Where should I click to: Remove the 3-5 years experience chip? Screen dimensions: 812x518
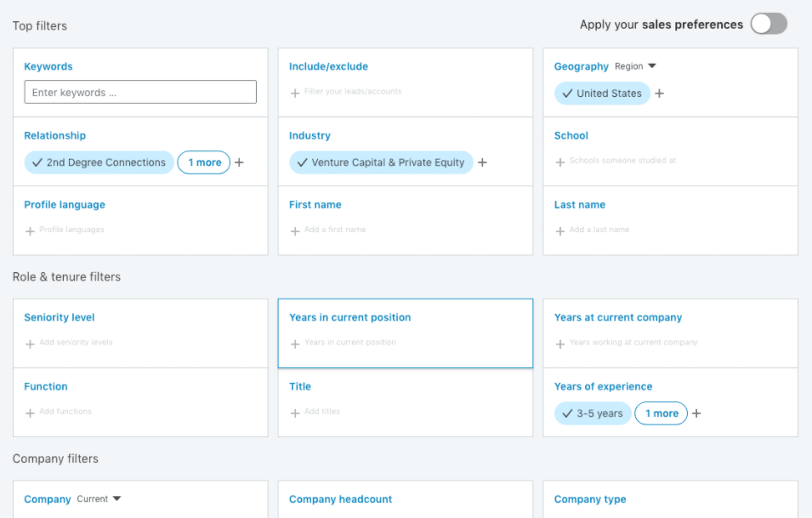pyautogui.click(x=593, y=413)
